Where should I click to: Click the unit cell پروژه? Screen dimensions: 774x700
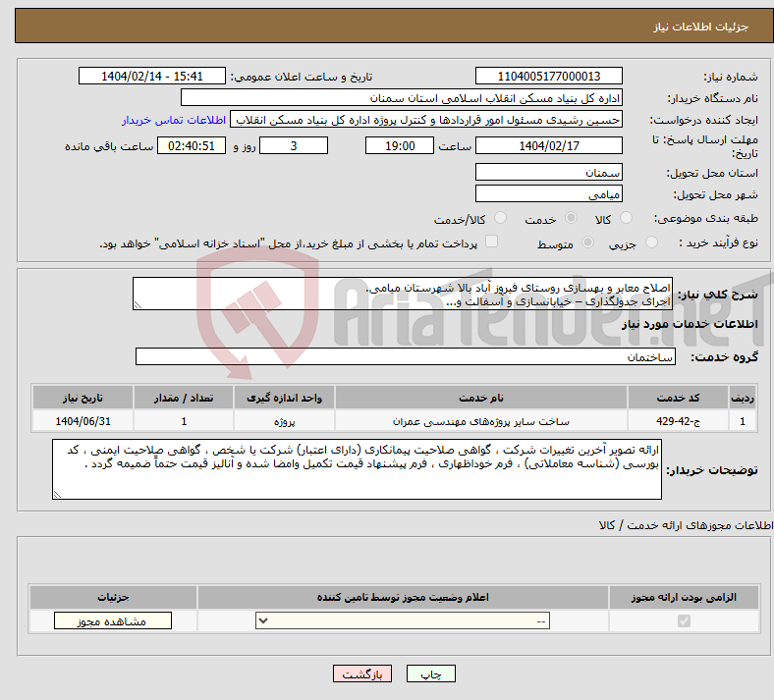point(284,421)
